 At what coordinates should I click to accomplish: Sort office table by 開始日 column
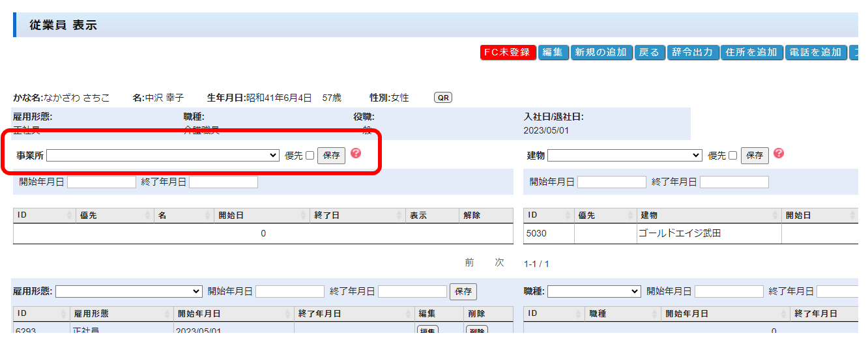[261, 216]
